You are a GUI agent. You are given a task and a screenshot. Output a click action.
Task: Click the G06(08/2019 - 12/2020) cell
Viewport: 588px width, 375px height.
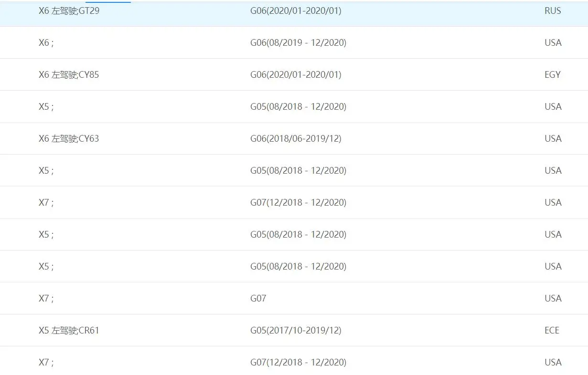click(x=298, y=42)
